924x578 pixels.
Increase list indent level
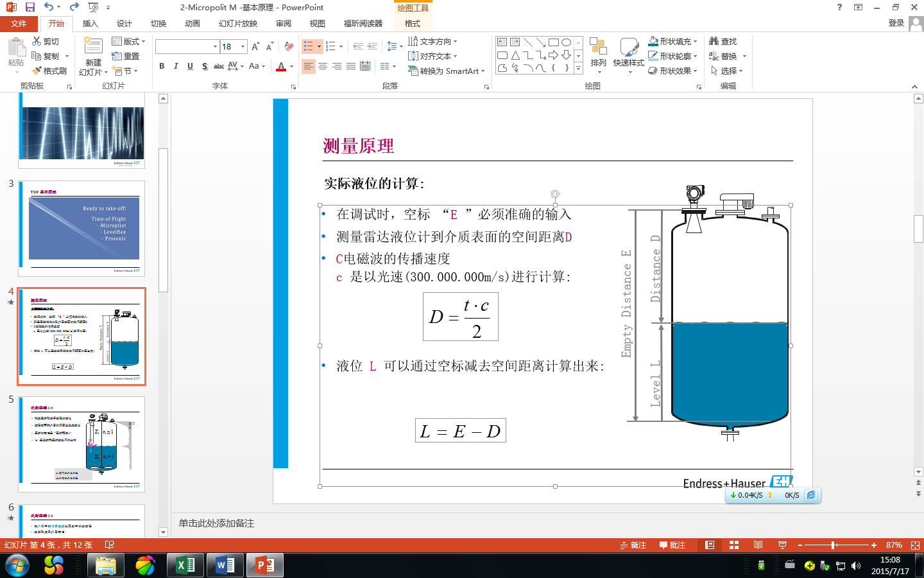click(x=372, y=46)
